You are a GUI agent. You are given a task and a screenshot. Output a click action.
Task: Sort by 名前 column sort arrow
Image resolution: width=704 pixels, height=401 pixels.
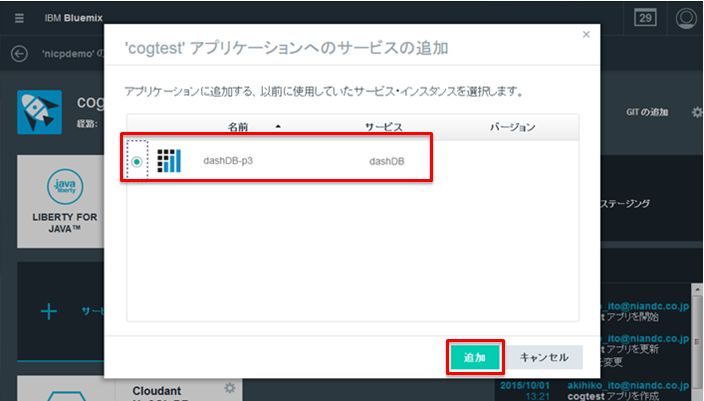point(277,127)
